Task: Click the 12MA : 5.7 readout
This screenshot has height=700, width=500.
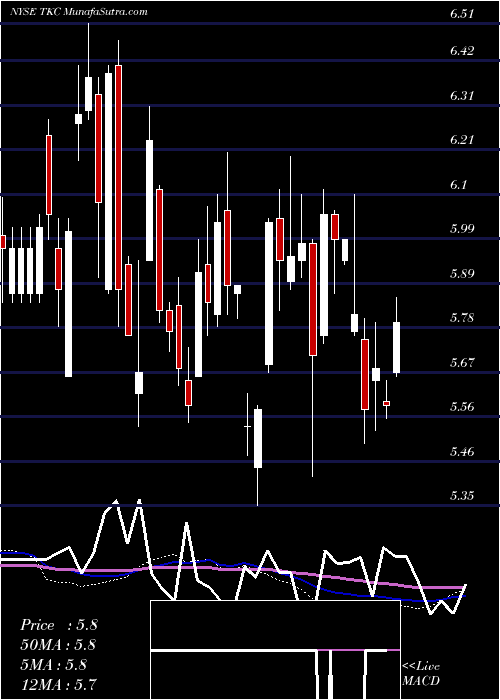Action: pyautogui.click(x=58, y=684)
